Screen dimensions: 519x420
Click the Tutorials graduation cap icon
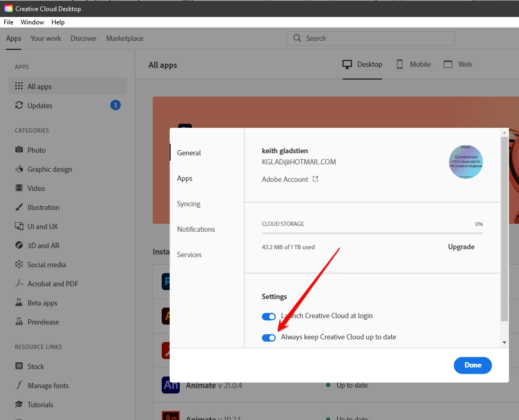[x=19, y=405]
